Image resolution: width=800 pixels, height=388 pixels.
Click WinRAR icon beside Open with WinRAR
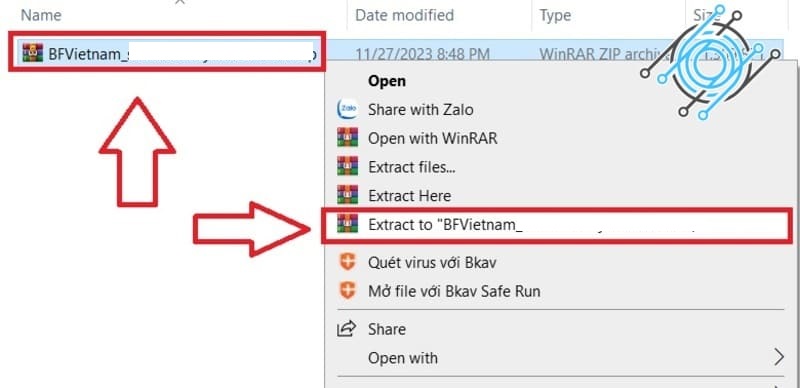click(x=347, y=137)
